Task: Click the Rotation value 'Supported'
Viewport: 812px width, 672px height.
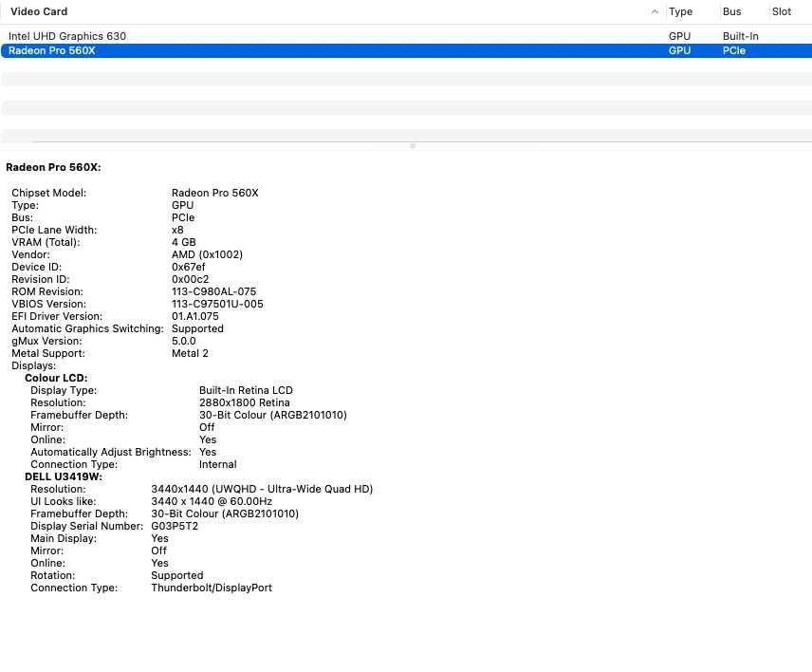Action: pos(177,575)
